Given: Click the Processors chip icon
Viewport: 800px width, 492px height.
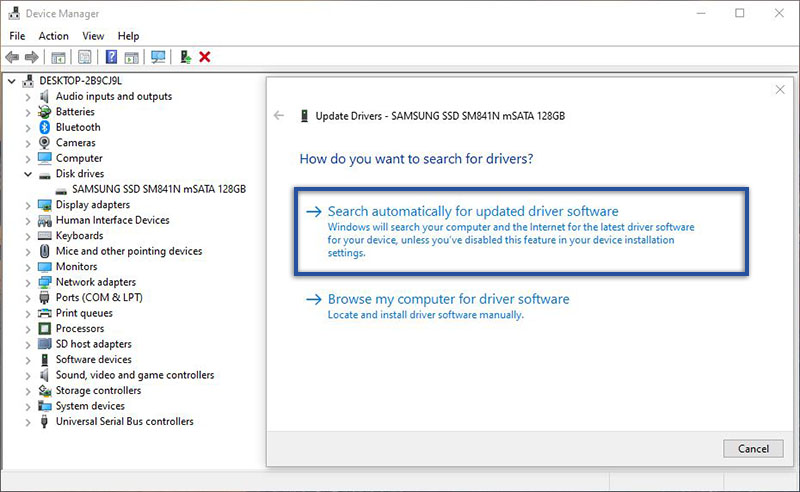Looking at the screenshot, I should [45, 329].
